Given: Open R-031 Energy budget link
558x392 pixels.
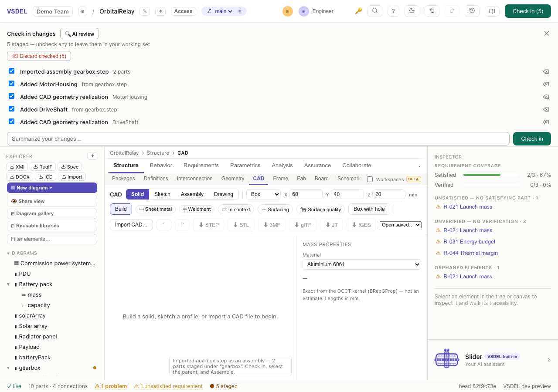Looking at the screenshot, I should click(469, 242).
